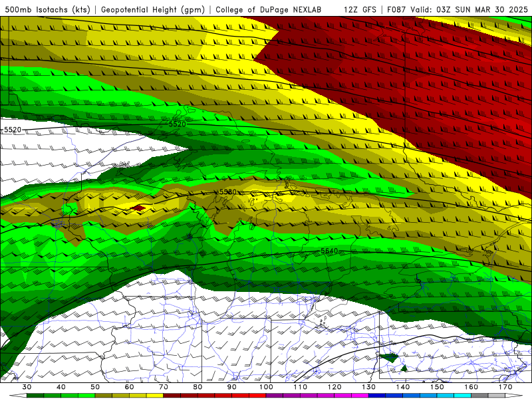
Task: Click the legend value 30
Action: [27, 387]
